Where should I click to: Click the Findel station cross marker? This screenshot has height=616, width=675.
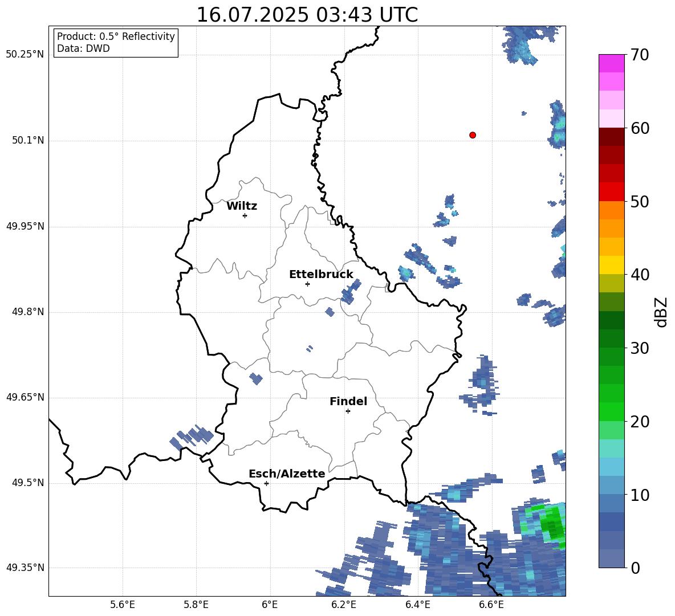[x=348, y=411]
